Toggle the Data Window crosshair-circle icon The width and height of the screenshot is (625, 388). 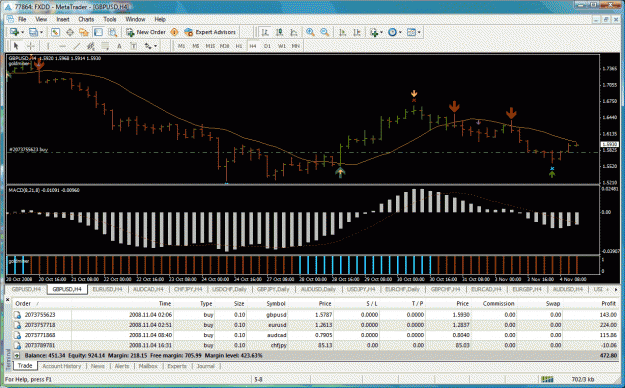tap(70, 32)
